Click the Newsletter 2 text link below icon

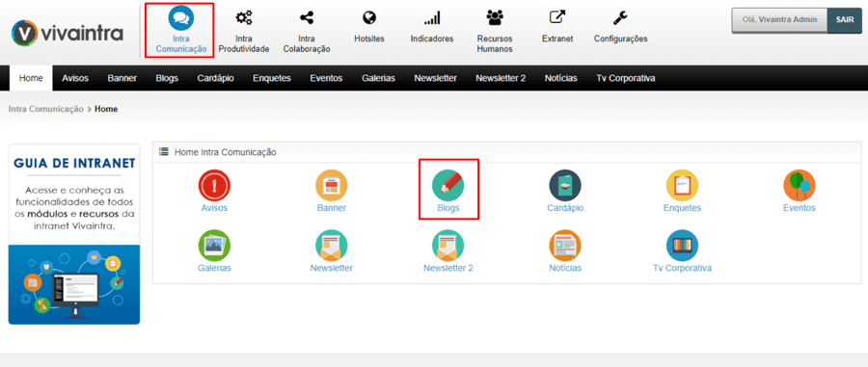tap(448, 268)
